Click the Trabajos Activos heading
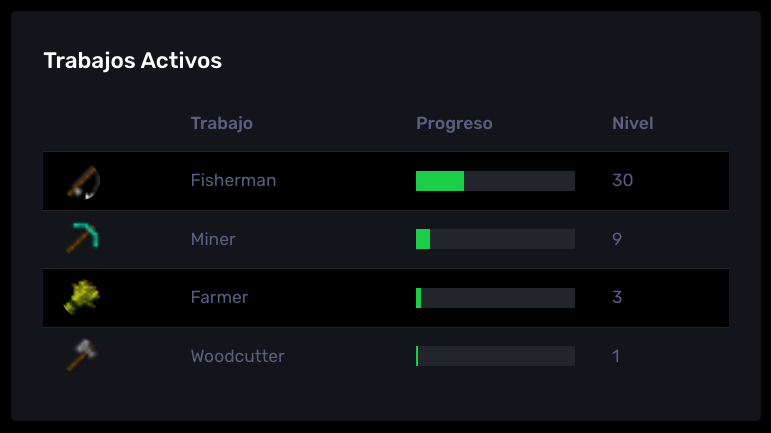771x433 pixels. click(133, 61)
